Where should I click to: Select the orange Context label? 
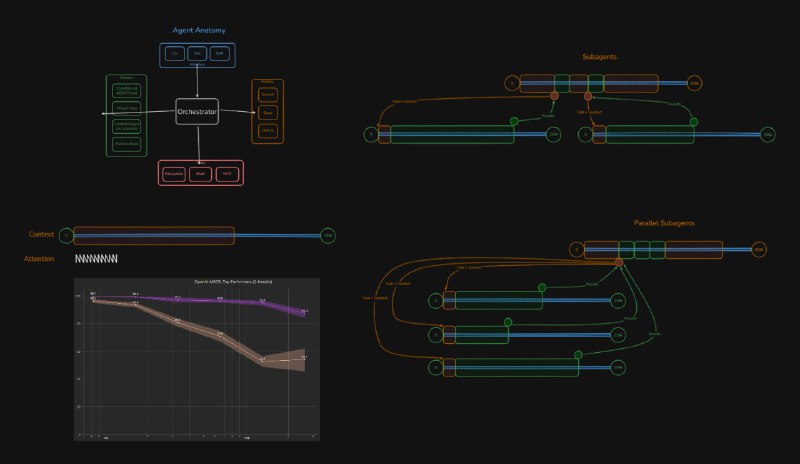[41, 234]
